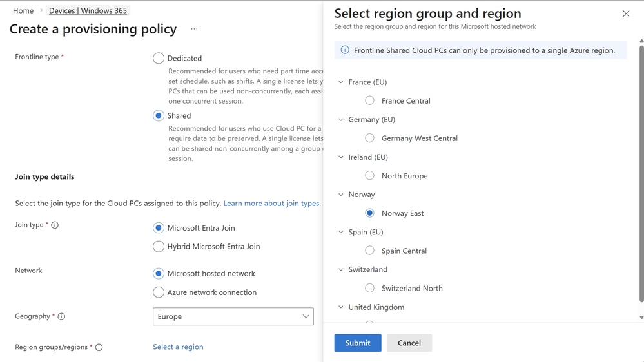This screenshot has height=362, width=644.
Task: Pick the France Central region
Action: click(370, 100)
